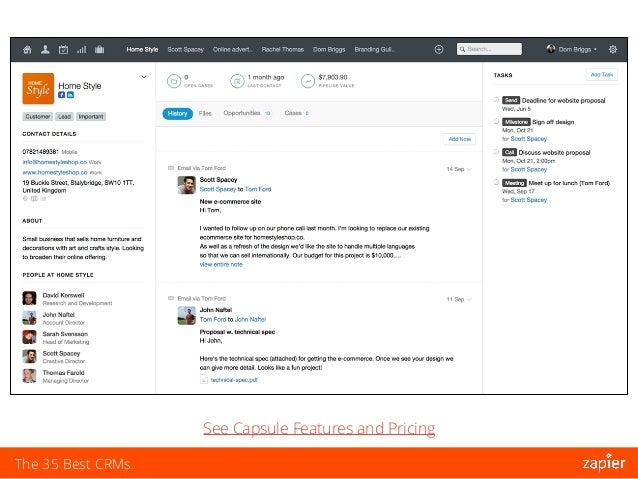
Task: Check off Deadline for website proposal task
Action: [496, 100]
